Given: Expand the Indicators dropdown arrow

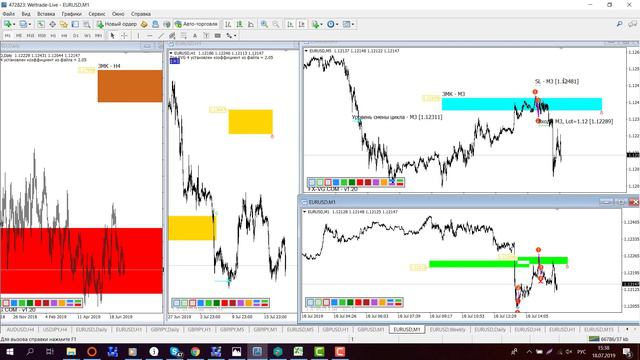Looking at the screenshot, I should click(x=321, y=24).
